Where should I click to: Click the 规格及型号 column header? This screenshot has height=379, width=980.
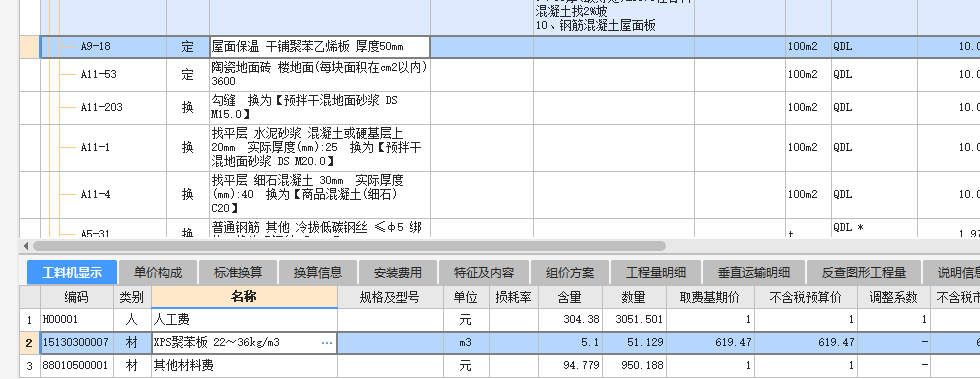pos(391,296)
